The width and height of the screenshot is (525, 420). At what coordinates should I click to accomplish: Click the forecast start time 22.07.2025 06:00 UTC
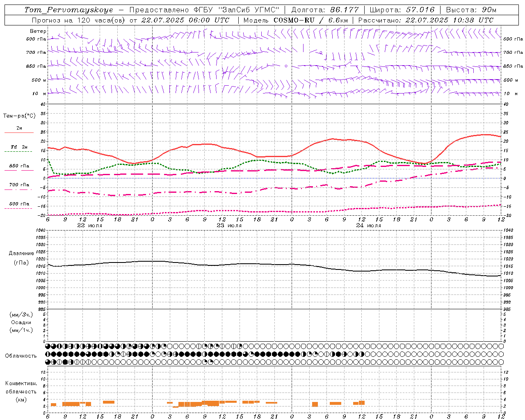(185, 20)
